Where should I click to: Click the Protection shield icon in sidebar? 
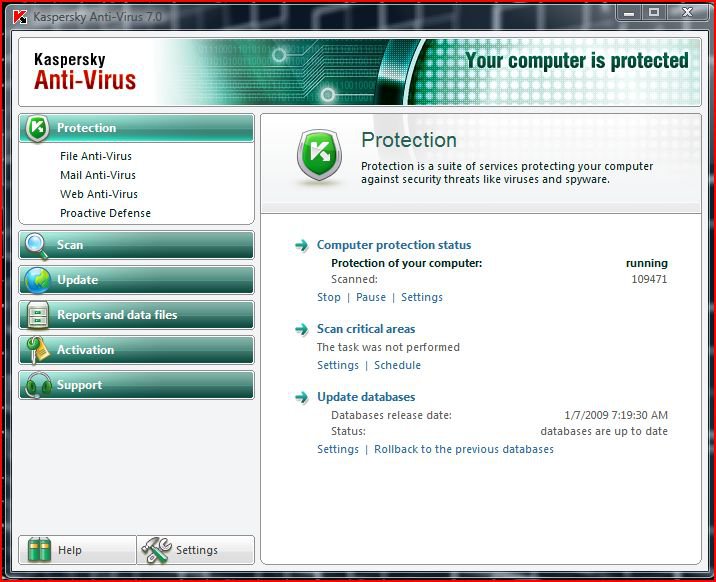(x=37, y=128)
